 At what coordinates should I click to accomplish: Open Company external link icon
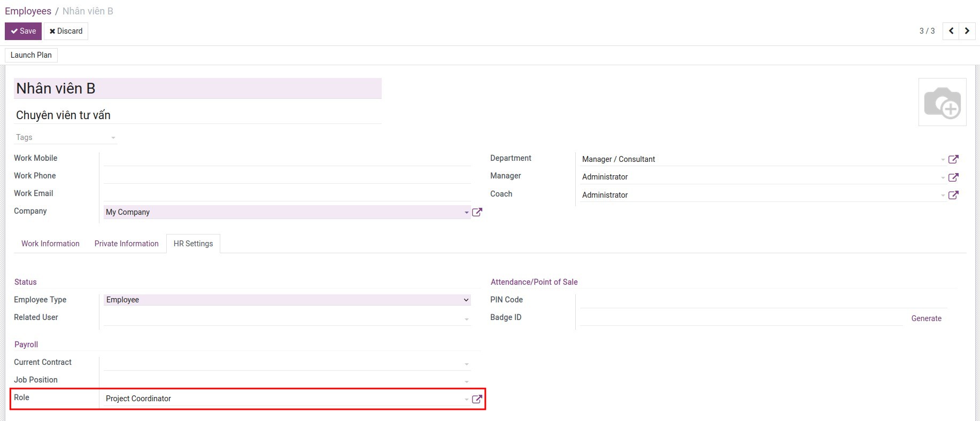(477, 212)
